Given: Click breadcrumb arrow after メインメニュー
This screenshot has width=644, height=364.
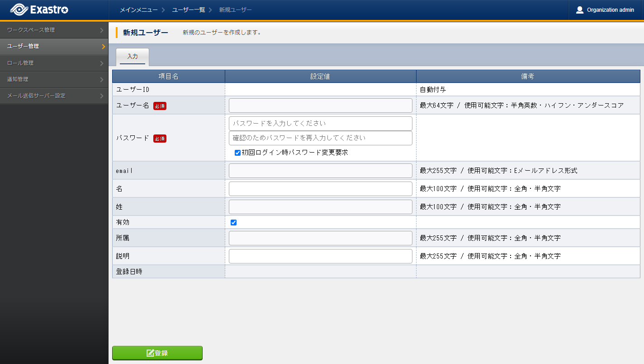Looking at the screenshot, I should click(x=163, y=10).
